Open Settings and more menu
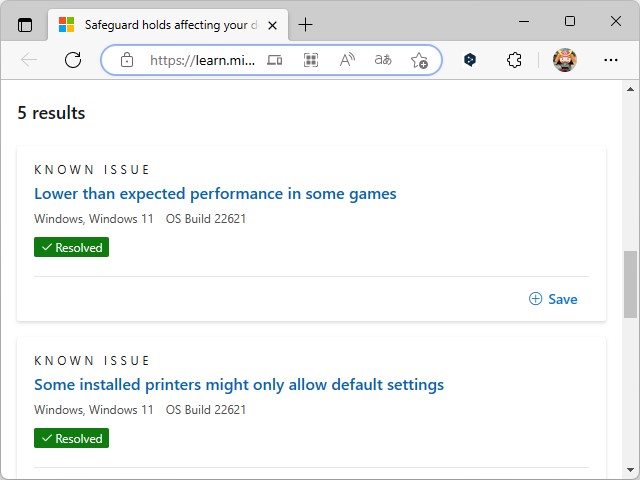This screenshot has height=480, width=640. [x=611, y=60]
